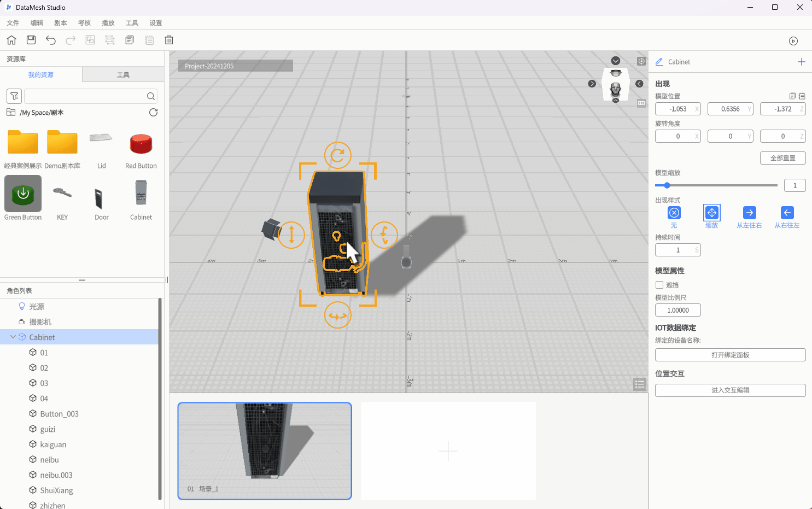This screenshot has height=509, width=812.
Task: Paste model position values icon
Action: pyautogui.click(x=802, y=96)
